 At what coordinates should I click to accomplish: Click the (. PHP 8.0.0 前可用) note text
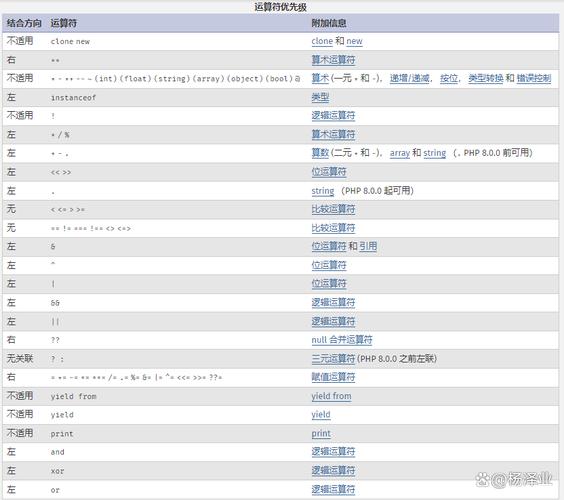click(493, 153)
